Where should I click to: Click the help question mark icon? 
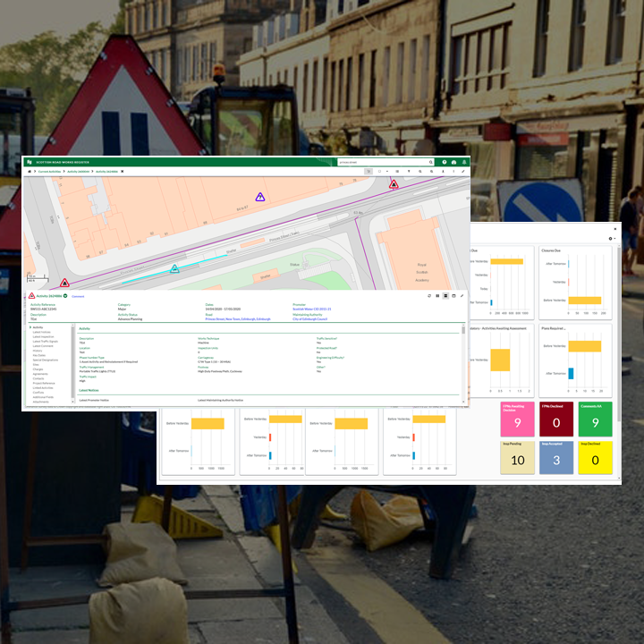point(445,162)
